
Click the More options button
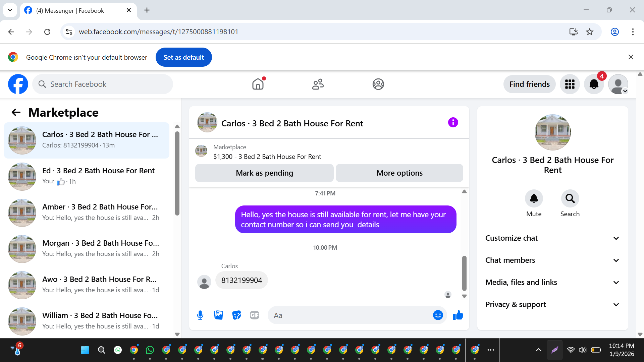pos(399,173)
